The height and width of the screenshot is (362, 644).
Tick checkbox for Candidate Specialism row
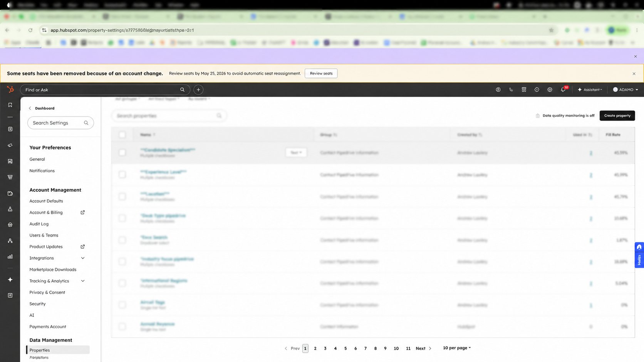tap(122, 153)
